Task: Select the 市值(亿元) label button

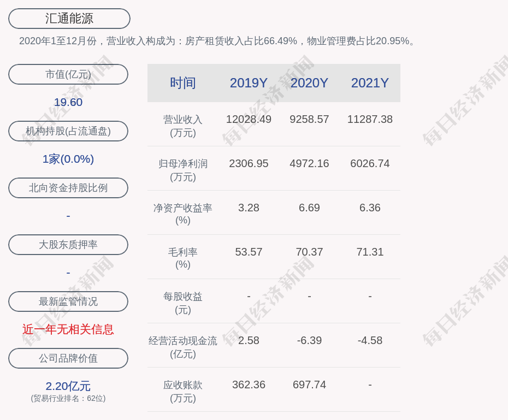Action: click(68, 74)
